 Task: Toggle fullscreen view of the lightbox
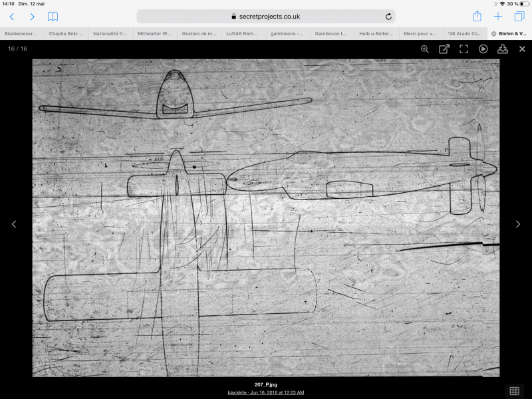(464, 49)
